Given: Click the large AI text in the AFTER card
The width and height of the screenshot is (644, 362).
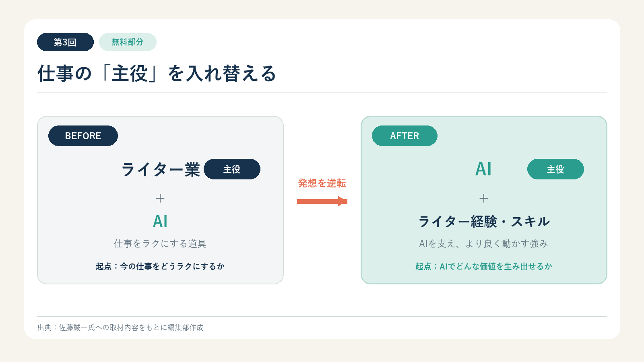Looking at the screenshot, I should point(483,169).
